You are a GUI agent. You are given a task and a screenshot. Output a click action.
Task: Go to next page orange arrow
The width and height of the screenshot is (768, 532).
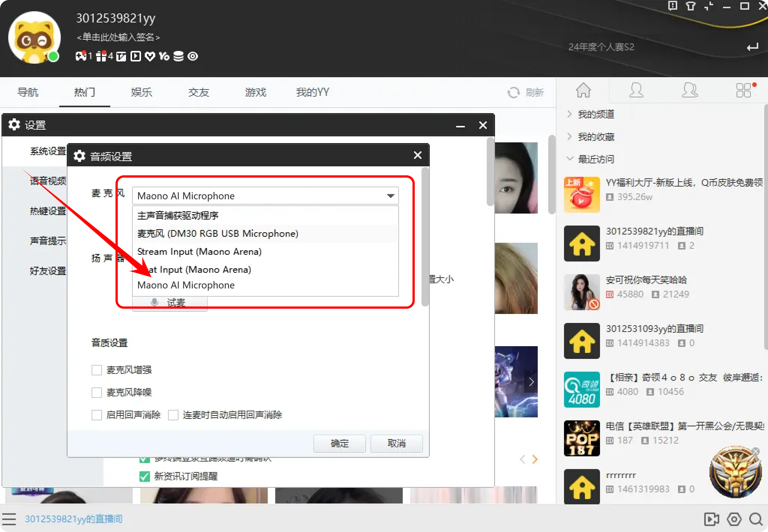[x=535, y=459]
